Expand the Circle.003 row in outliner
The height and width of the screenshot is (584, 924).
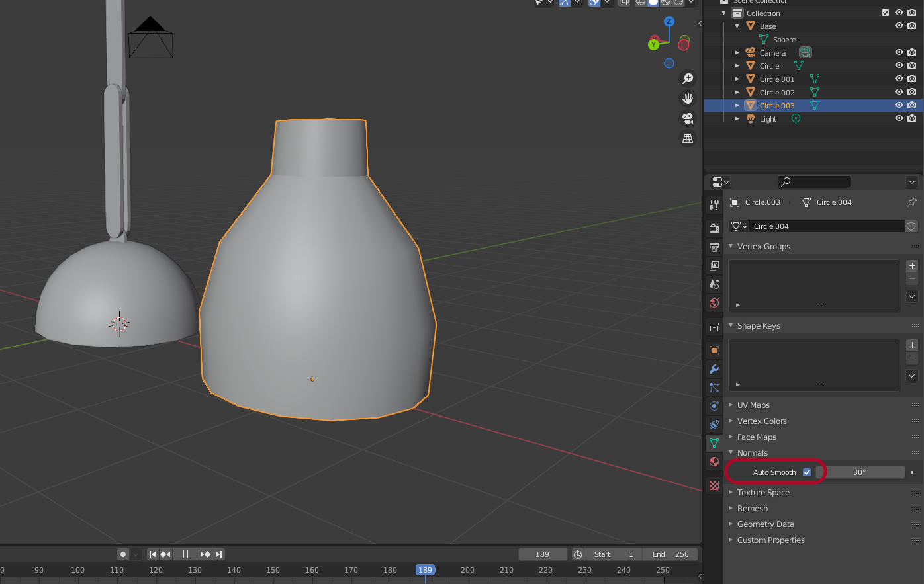pyautogui.click(x=737, y=106)
